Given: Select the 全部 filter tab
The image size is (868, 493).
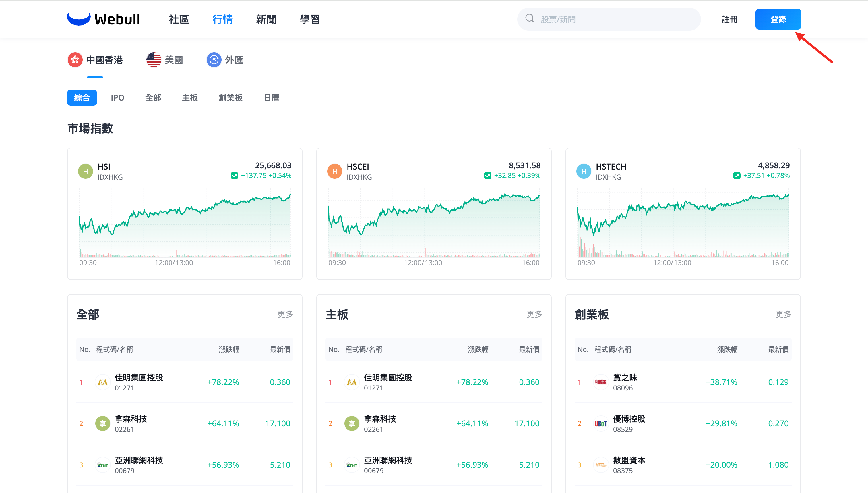Looking at the screenshot, I should (x=153, y=98).
